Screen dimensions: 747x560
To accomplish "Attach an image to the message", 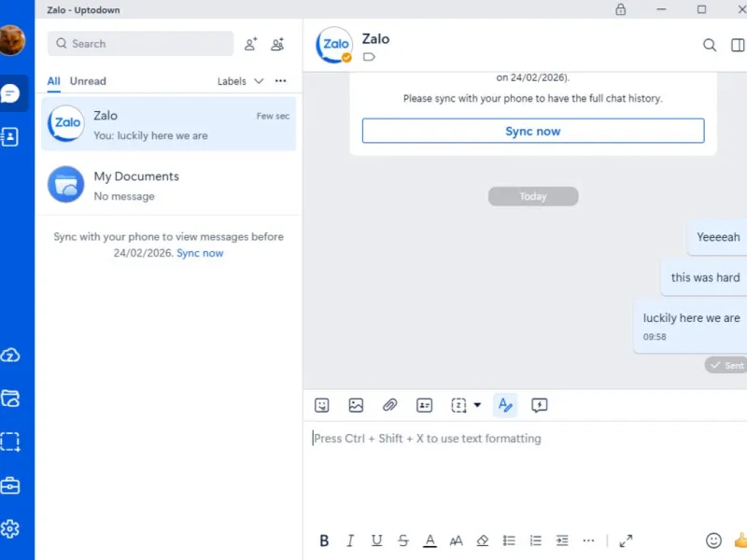I will (356, 405).
